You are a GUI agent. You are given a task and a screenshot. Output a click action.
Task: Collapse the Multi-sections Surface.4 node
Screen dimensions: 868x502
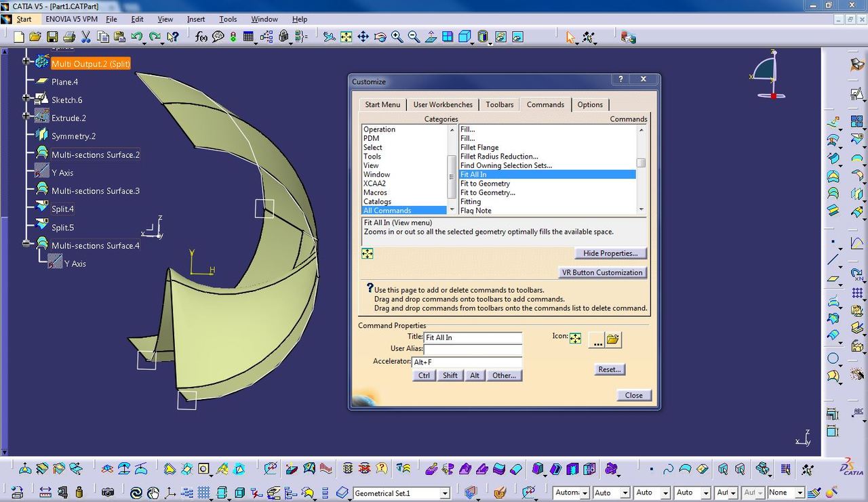coord(27,243)
